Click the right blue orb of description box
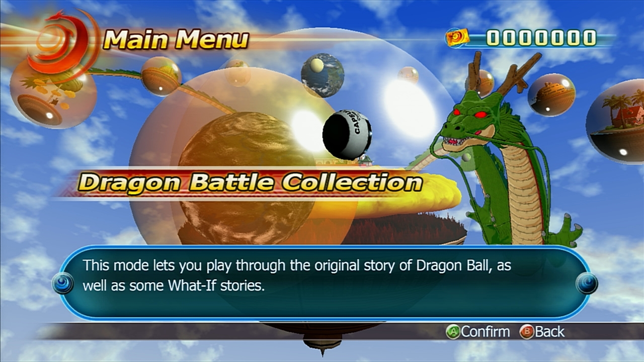 pos(587,283)
